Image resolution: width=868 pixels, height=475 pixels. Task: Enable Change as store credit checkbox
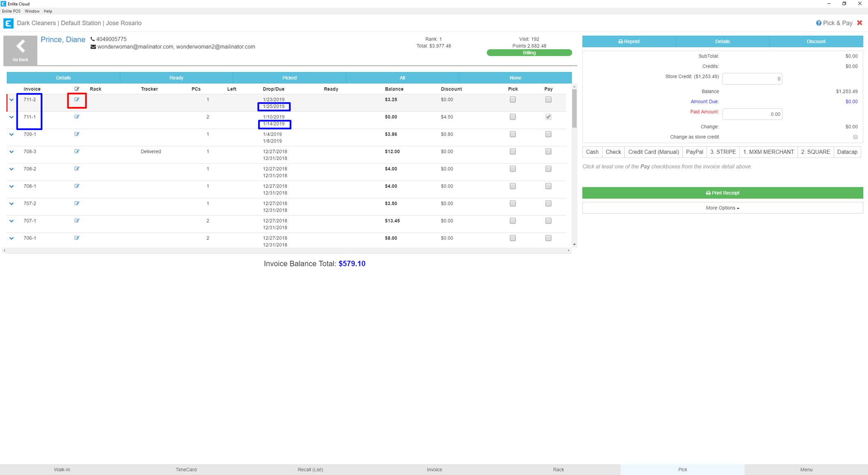click(855, 137)
